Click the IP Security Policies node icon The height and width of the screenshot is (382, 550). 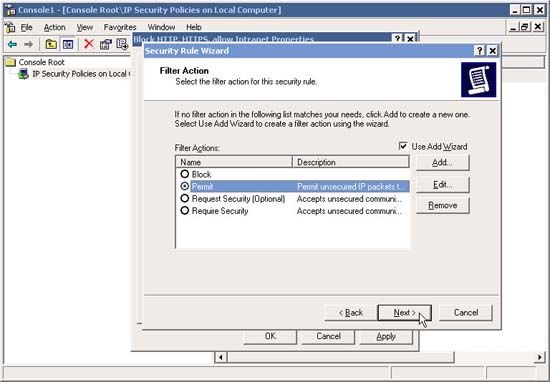pos(24,74)
